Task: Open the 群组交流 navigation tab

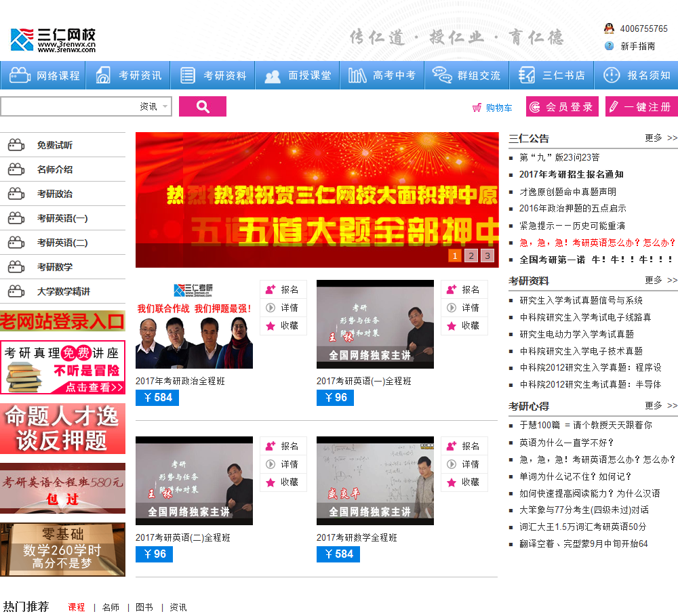Action: point(466,75)
